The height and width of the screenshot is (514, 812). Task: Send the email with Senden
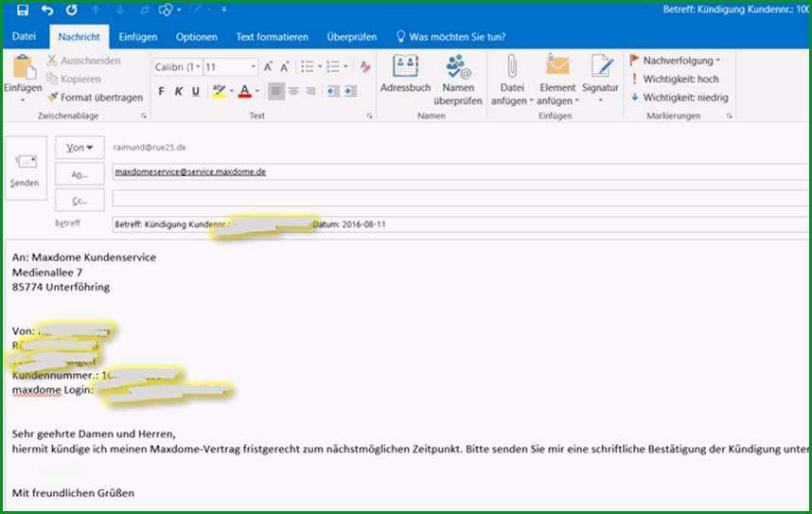pos(25,168)
